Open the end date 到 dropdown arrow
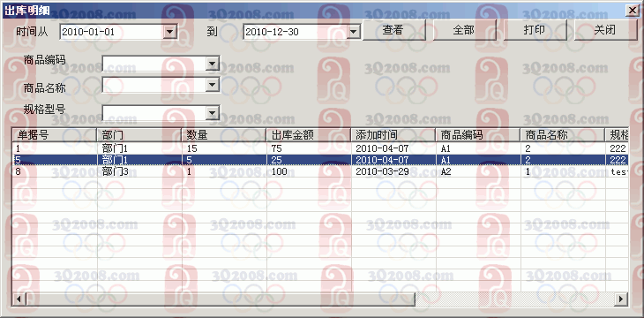Image resolution: width=644 pixels, height=318 pixels. 353,32
